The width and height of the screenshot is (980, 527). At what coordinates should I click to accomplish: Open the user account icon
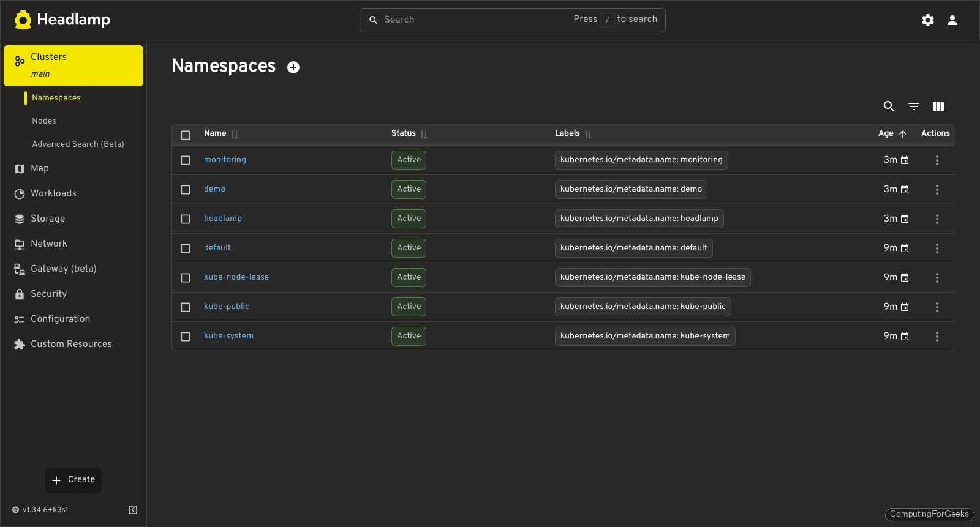(x=952, y=20)
